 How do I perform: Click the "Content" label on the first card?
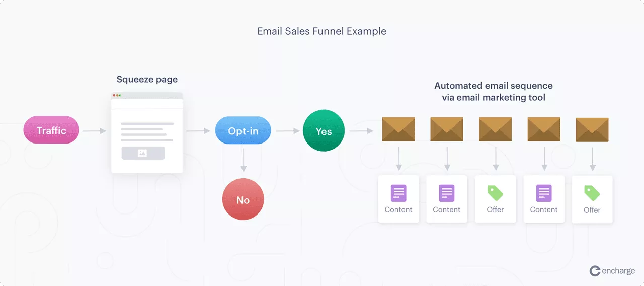(x=398, y=210)
